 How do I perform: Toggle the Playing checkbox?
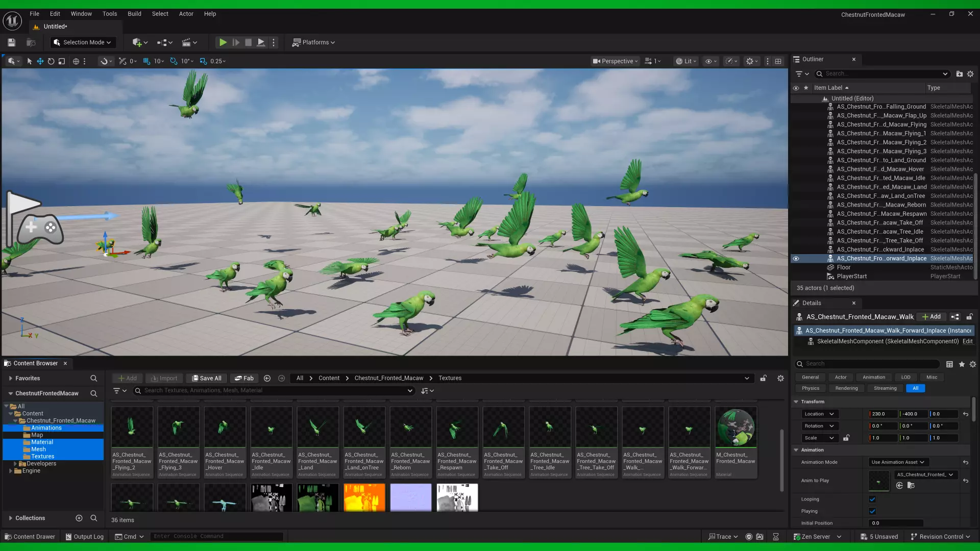(872, 511)
